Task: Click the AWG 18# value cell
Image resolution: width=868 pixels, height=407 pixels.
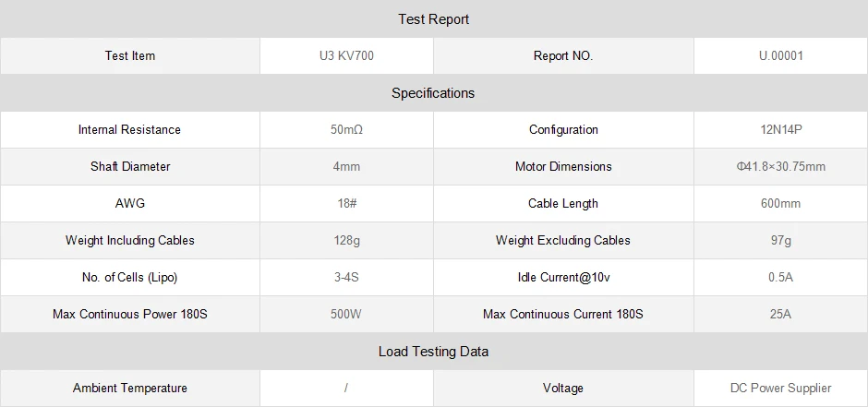Action: pyautogui.click(x=346, y=203)
